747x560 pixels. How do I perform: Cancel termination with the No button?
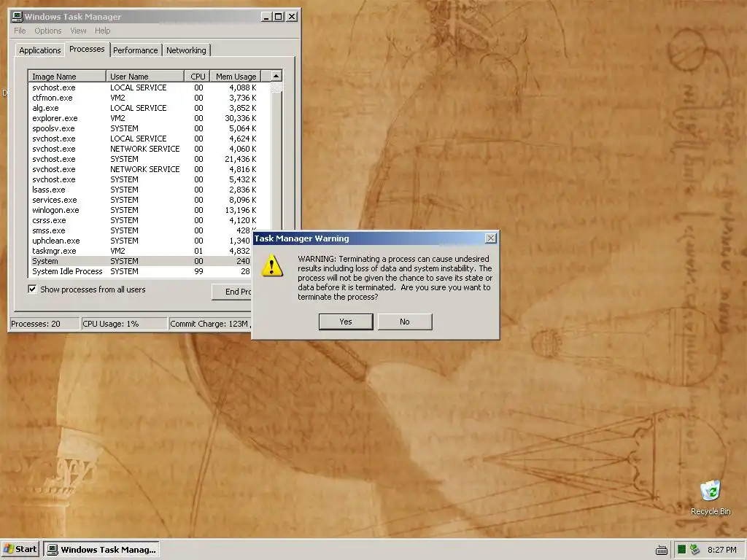[404, 322]
